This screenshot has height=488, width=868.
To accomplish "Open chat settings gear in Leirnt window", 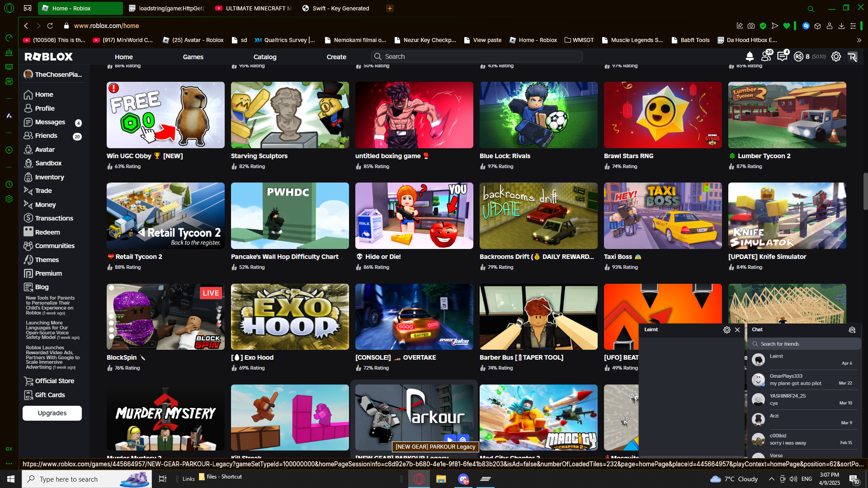I will pos(726,330).
